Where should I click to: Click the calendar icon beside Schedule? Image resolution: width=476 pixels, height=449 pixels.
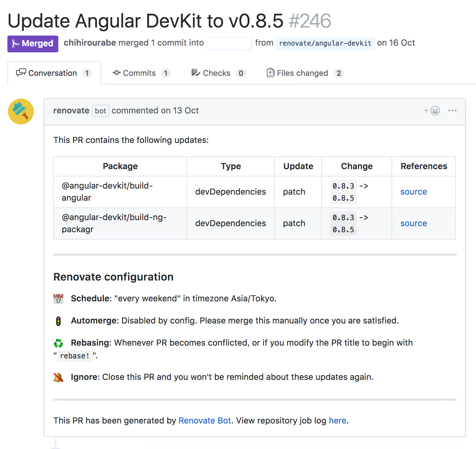click(58, 299)
